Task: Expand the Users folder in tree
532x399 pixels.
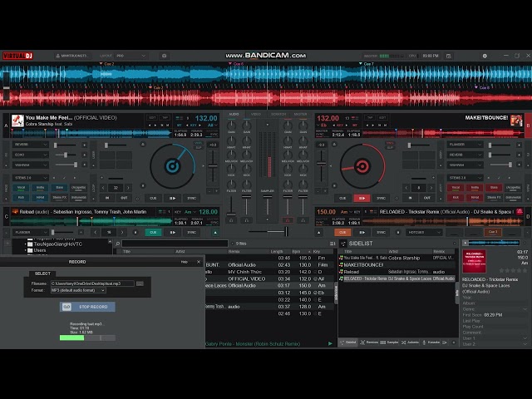Action: click(x=26, y=250)
